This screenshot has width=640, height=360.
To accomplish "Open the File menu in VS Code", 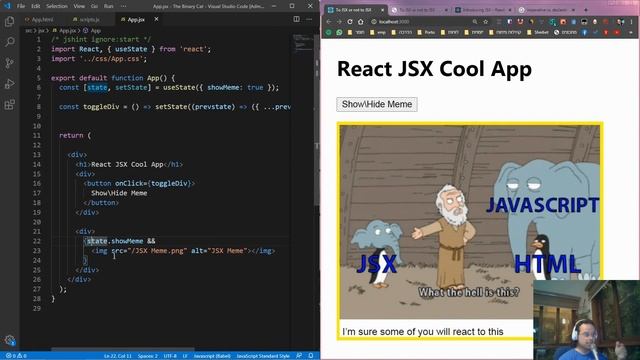I will (x=21, y=6).
